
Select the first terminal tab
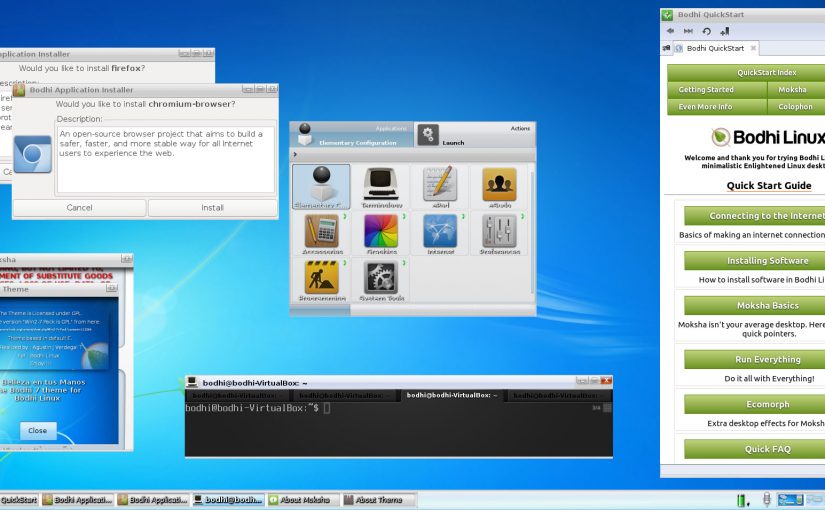(237, 395)
